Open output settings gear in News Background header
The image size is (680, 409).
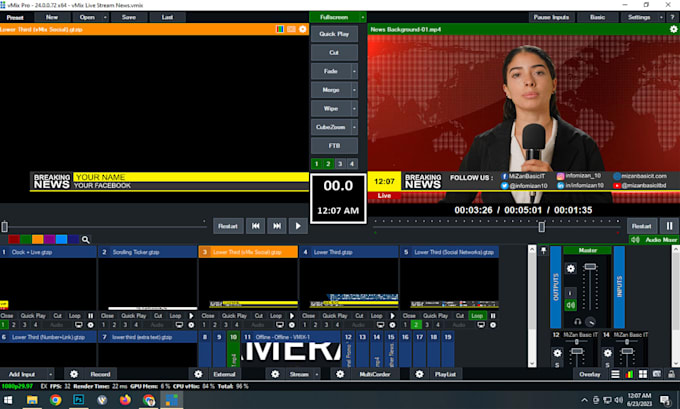pos(673,29)
